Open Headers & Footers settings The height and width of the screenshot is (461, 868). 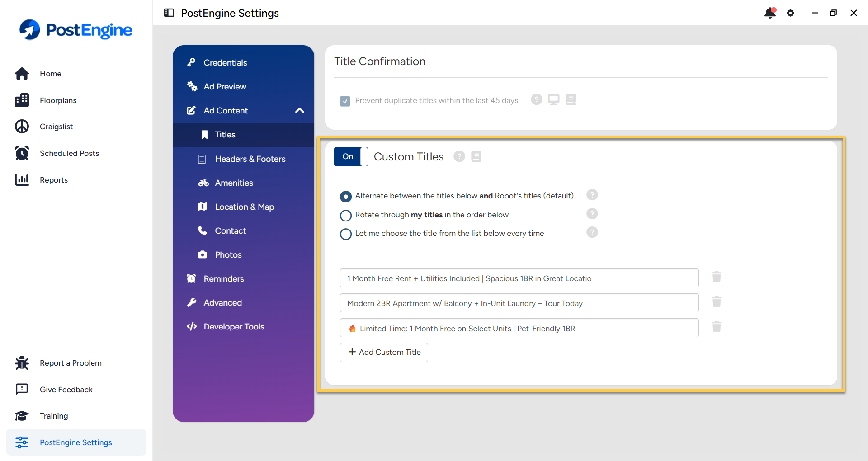[x=250, y=159]
